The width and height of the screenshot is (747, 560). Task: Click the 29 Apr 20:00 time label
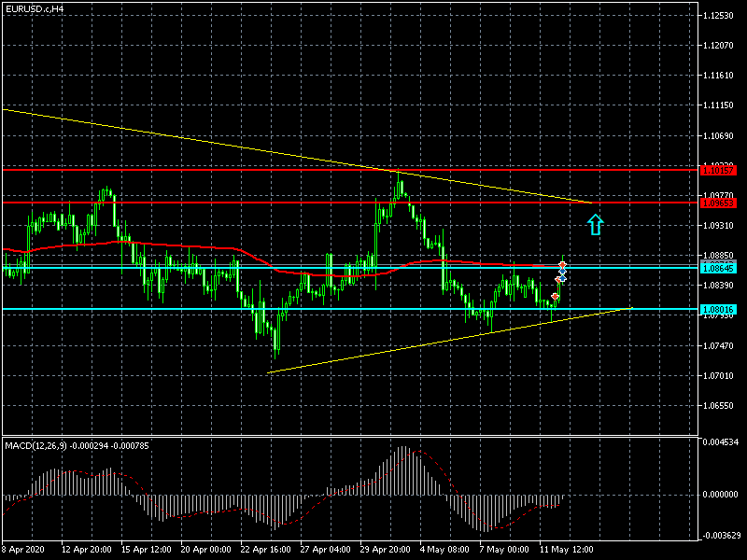385,550
